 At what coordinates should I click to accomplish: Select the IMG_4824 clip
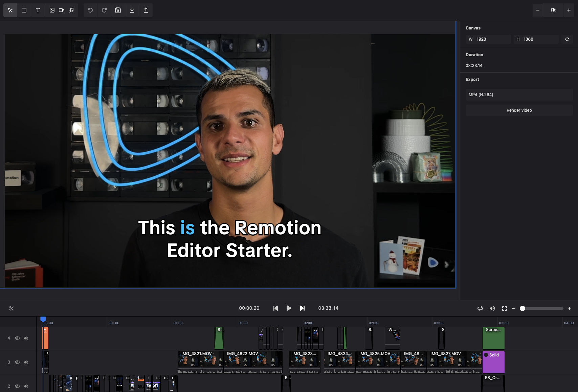(x=339, y=362)
